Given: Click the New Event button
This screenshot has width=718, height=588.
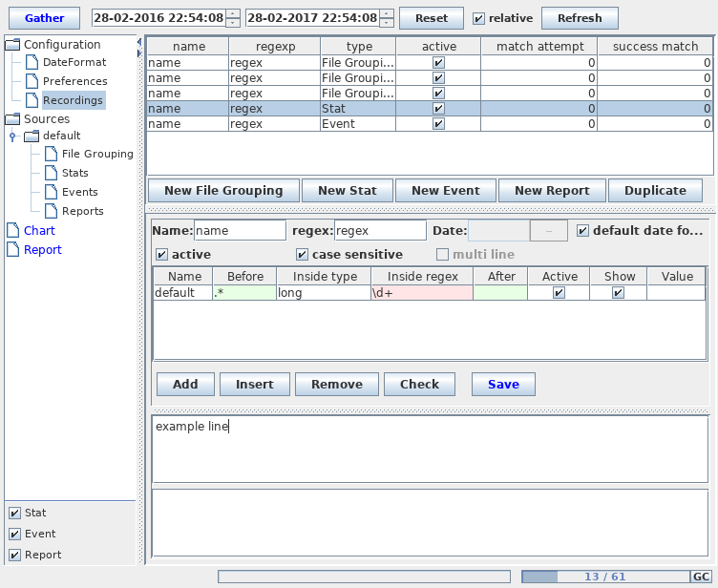Looking at the screenshot, I should 446,191.
